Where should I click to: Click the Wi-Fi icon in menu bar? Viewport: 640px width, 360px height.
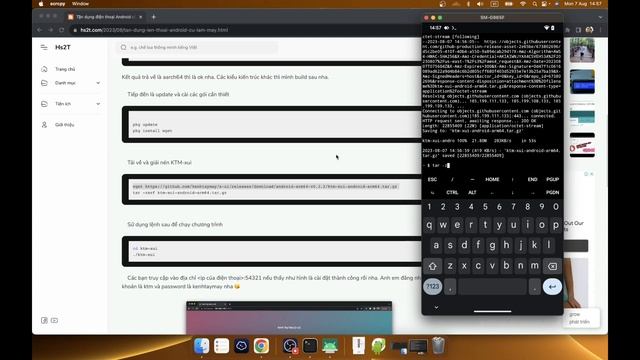pyautogui.click(x=522, y=4)
